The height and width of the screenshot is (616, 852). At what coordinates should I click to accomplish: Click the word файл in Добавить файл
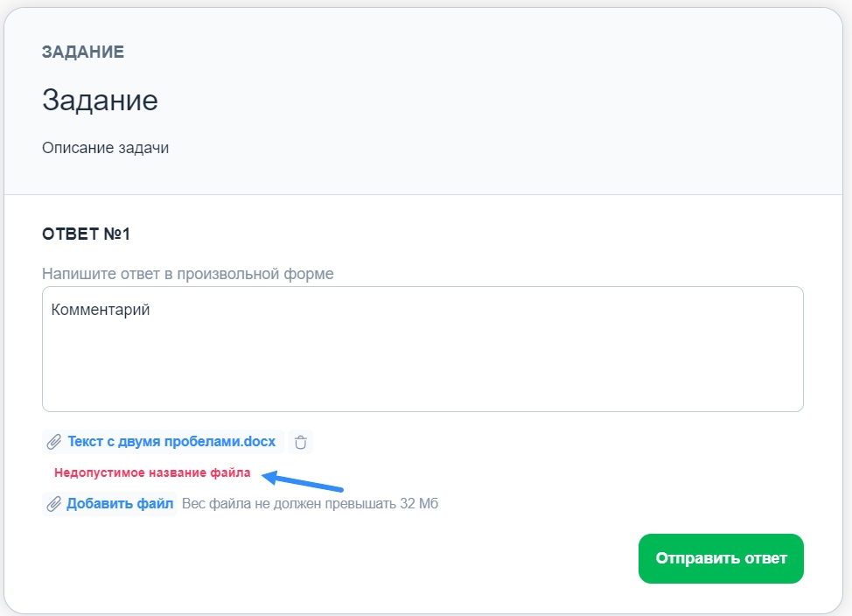(155, 503)
